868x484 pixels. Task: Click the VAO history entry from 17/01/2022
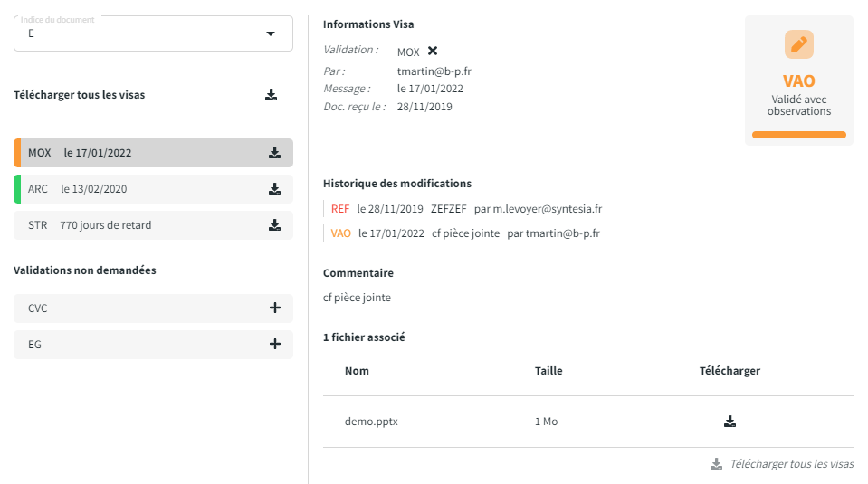(466, 233)
